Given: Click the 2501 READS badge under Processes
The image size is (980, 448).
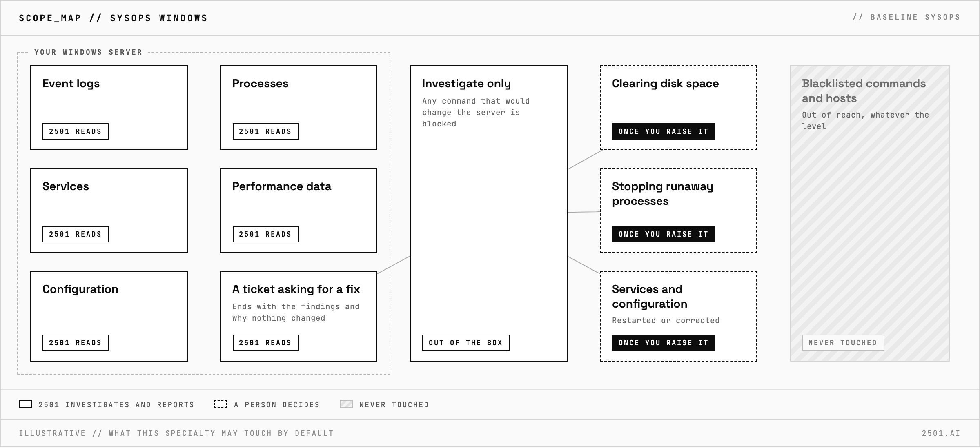Looking at the screenshot, I should click(265, 131).
